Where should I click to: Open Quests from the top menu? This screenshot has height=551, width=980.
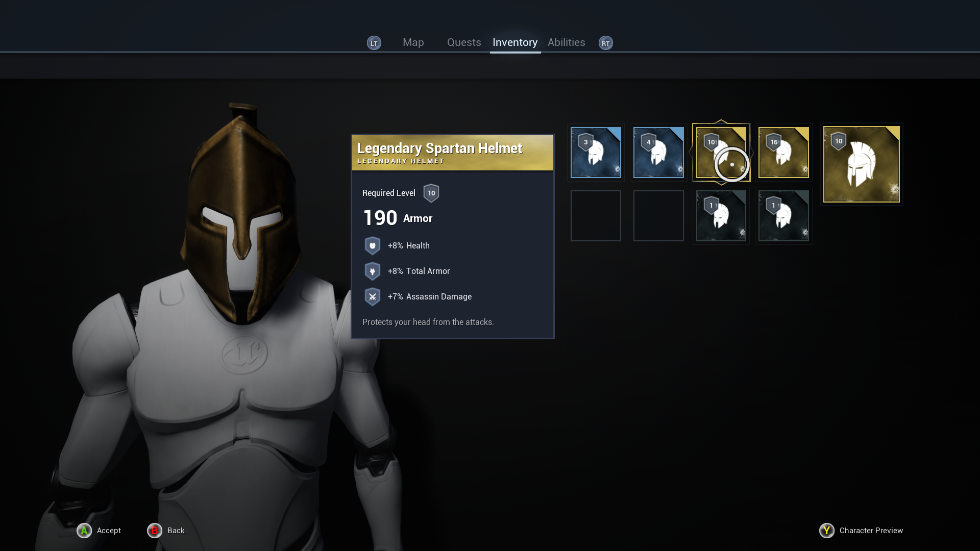click(x=464, y=42)
